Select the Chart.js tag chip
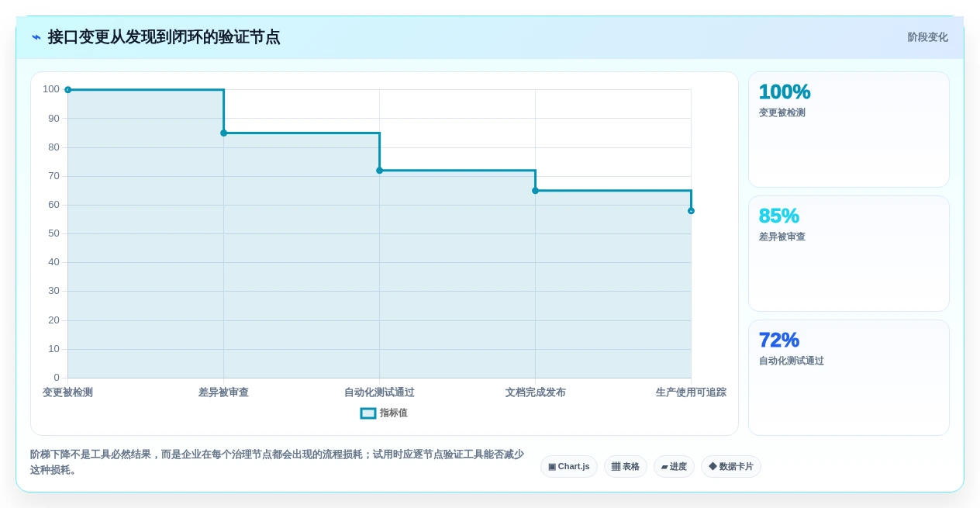980x508 pixels. 569,466
